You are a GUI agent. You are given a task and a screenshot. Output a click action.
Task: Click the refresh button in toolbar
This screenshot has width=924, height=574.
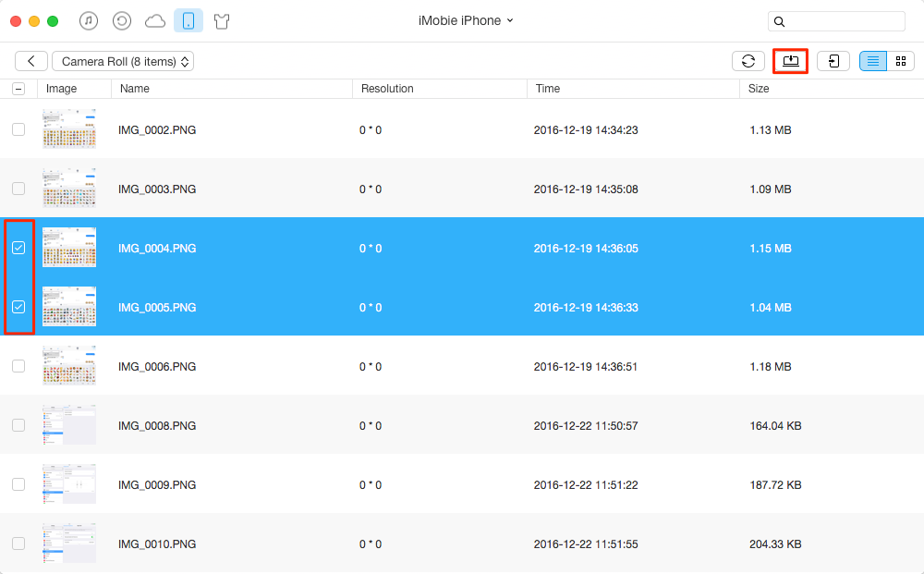coord(748,61)
